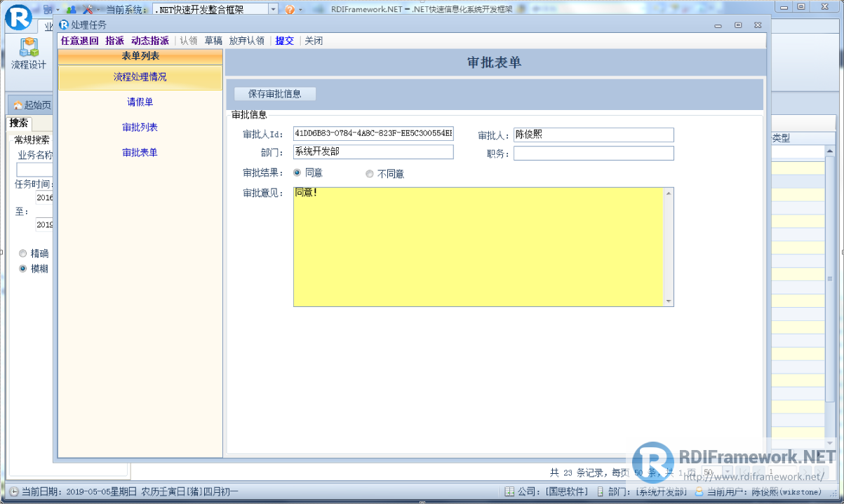Click the department icon before 部门 in status bar
844x504 pixels.
601,492
